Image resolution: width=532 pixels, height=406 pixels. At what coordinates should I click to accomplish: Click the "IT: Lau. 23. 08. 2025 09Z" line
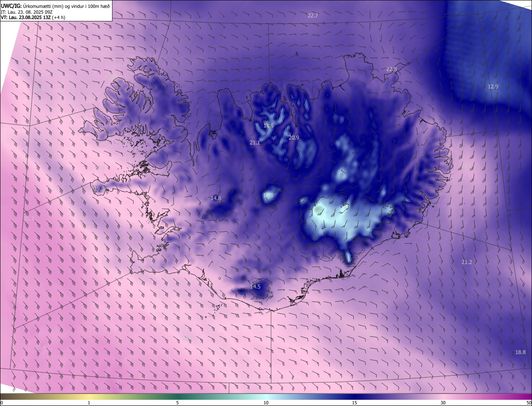click(27, 12)
